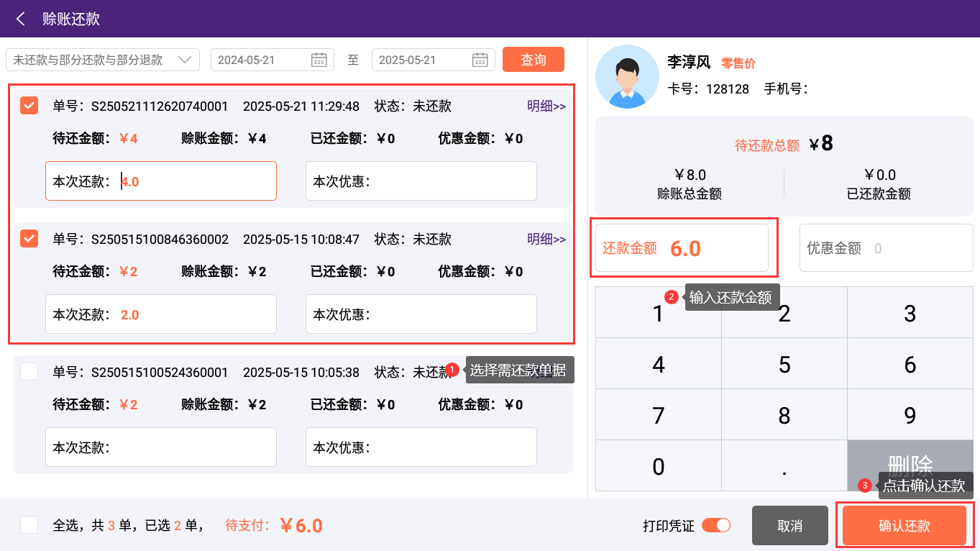Screen dimensions: 980x551
Task: Open the end date calendar icon
Action: (480, 60)
